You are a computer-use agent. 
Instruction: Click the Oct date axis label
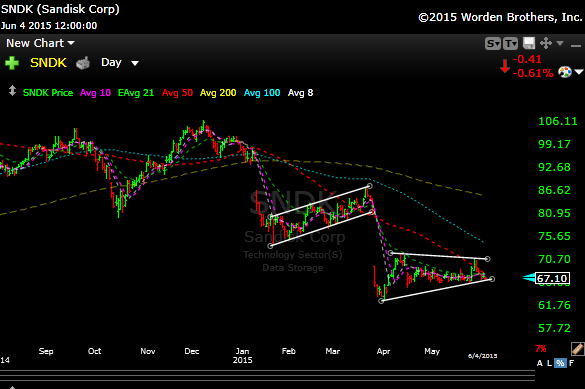(94, 351)
